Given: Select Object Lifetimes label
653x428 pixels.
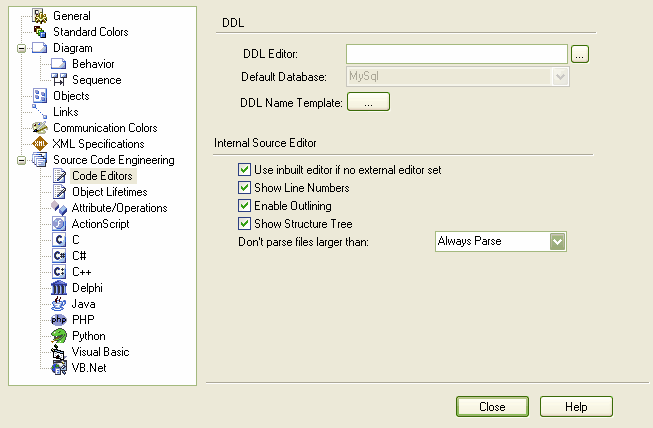Looking at the screenshot, I should point(110,192).
